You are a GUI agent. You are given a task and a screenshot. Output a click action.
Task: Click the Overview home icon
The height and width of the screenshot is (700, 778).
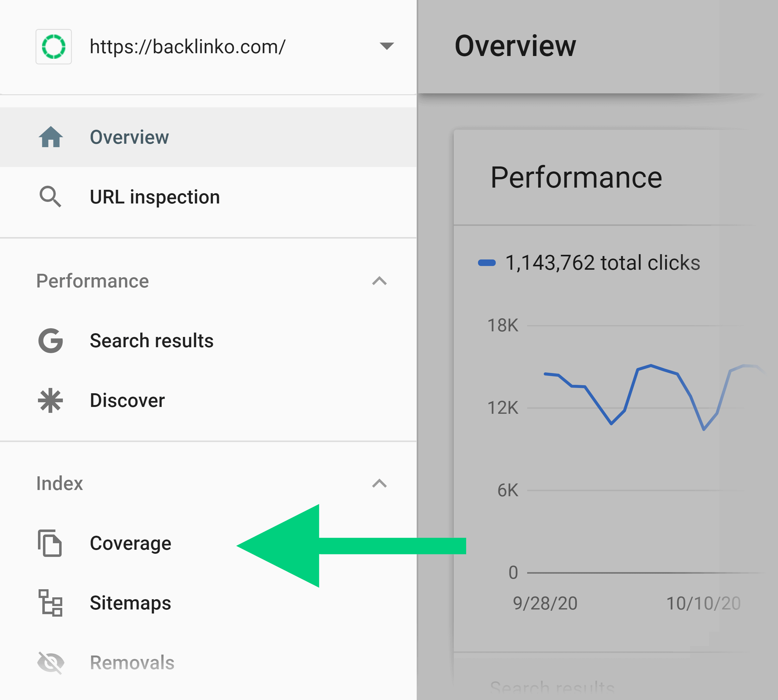(x=51, y=137)
